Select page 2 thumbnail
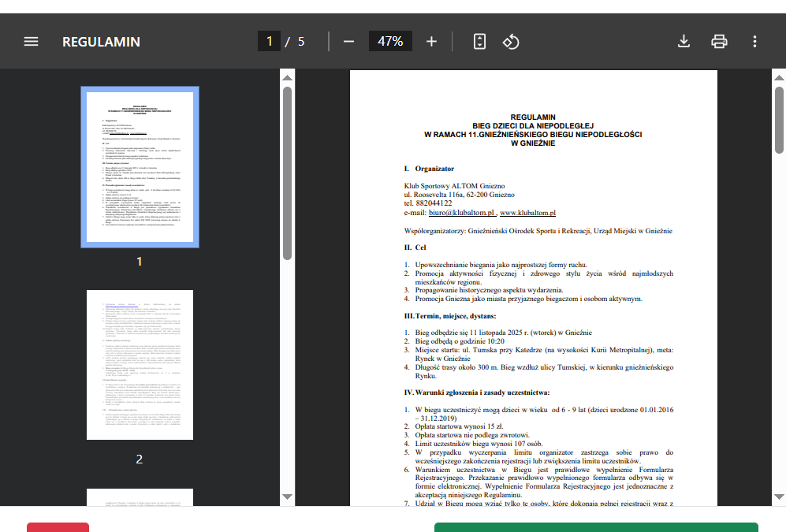 140,364
